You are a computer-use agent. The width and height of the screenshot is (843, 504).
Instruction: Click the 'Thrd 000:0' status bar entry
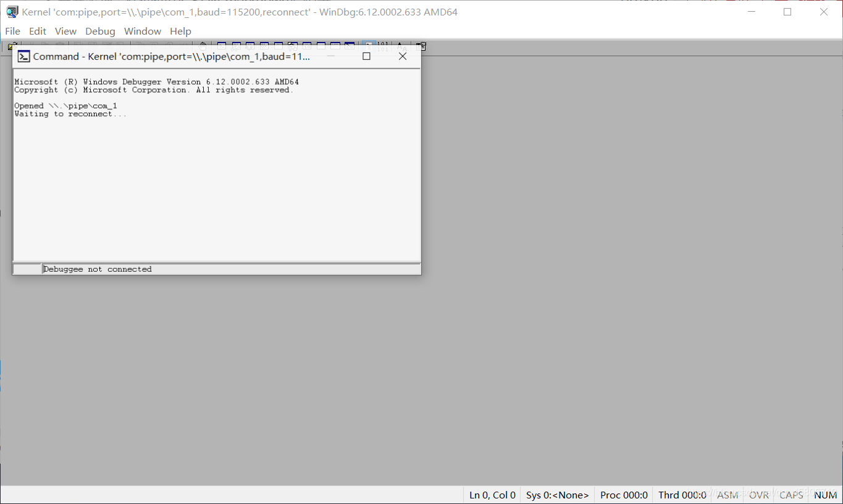tap(682, 495)
